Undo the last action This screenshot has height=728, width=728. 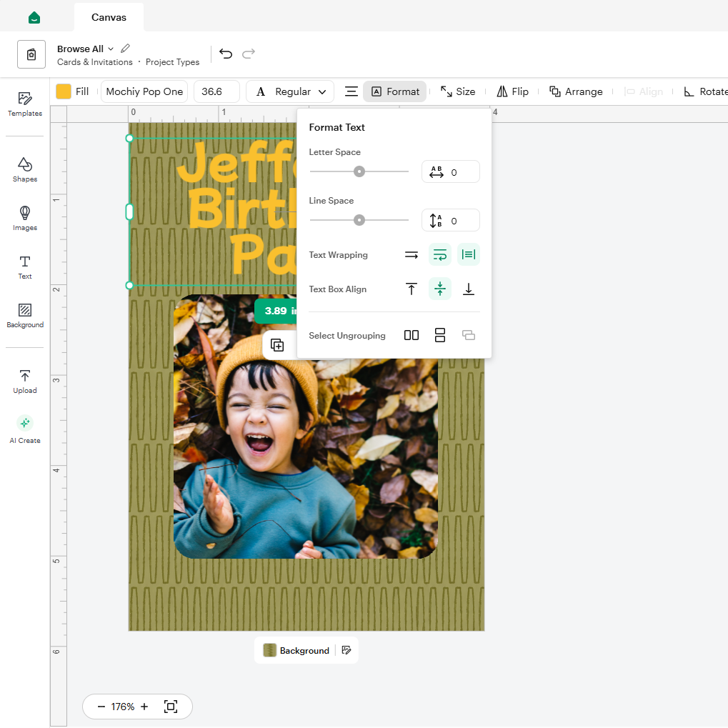pos(226,54)
